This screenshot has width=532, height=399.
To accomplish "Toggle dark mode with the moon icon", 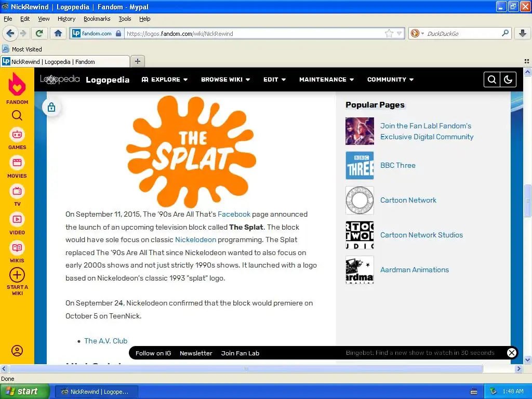I will (x=508, y=79).
